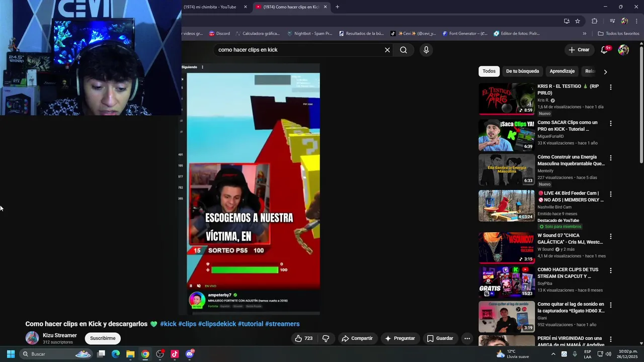644x362 pixels.
Task: Open Discord from the taskbar
Action: tap(190, 354)
